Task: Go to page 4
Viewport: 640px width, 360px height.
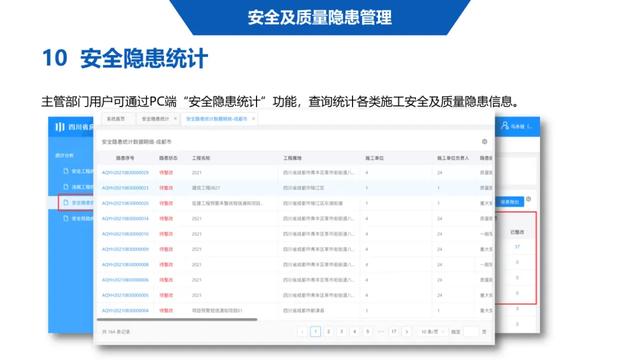Action: (x=355, y=332)
